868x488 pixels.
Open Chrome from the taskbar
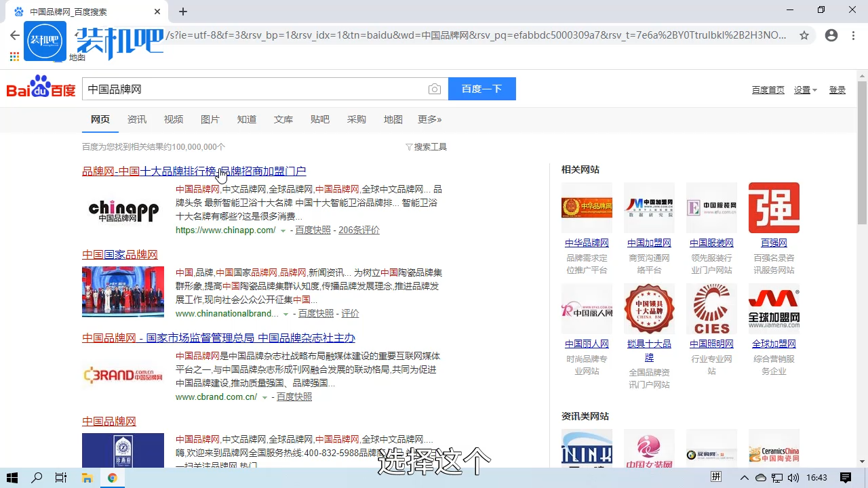pyautogui.click(x=113, y=478)
